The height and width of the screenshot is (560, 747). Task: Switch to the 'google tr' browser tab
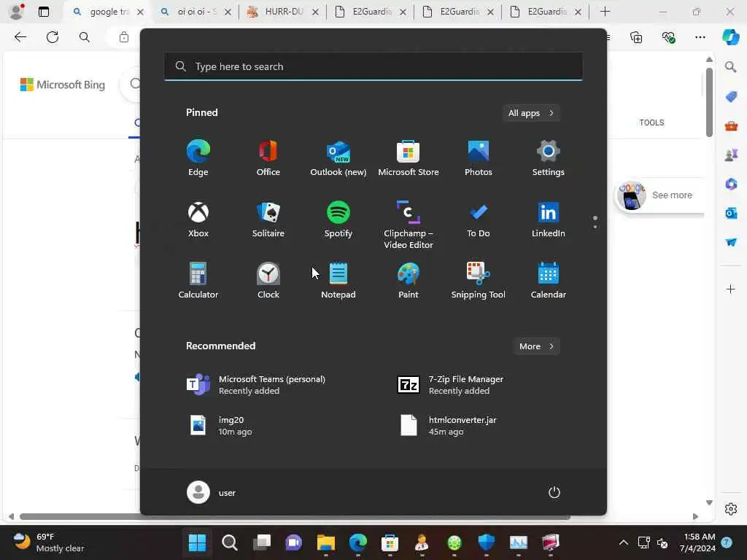pos(108,12)
